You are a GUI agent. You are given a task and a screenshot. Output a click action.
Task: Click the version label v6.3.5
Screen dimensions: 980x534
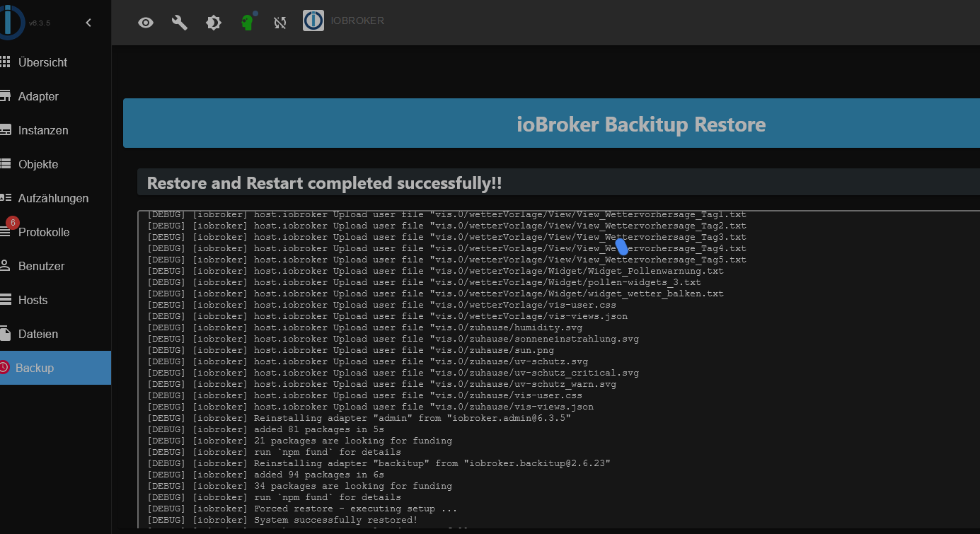(39, 23)
